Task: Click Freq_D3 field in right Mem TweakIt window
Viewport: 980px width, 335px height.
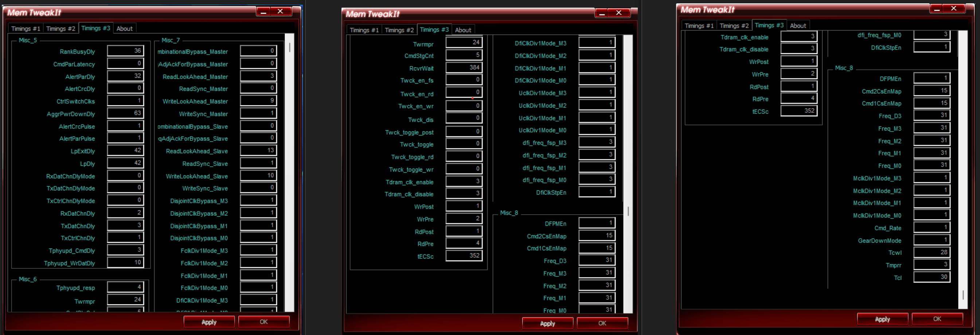Action: tap(932, 115)
